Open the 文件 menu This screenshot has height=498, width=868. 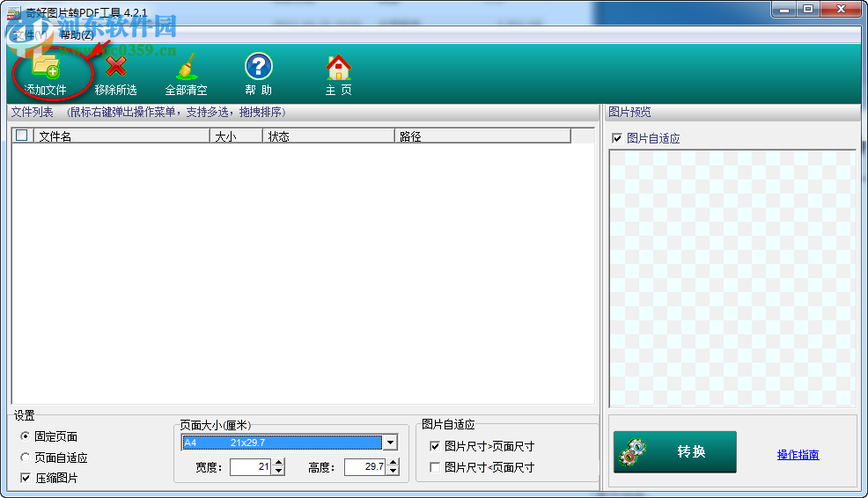point(31,35)
